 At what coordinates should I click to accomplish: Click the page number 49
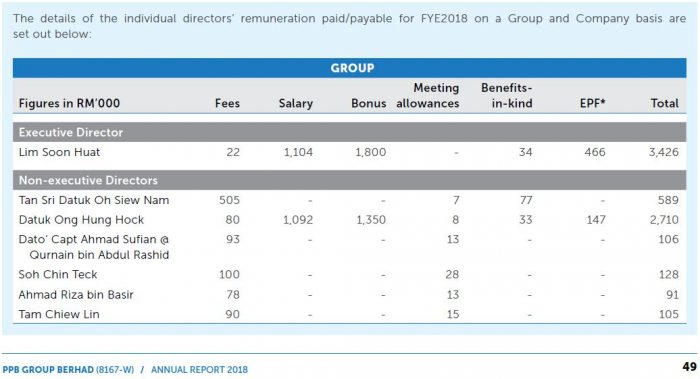689,367
